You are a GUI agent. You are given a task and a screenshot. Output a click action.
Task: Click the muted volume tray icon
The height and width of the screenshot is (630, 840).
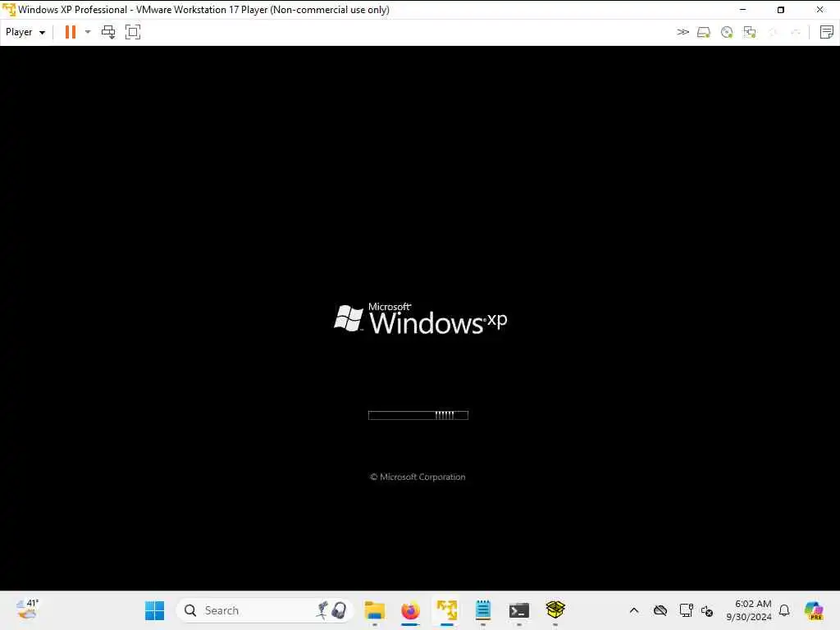pyautogui.click(x=707, y=610)
